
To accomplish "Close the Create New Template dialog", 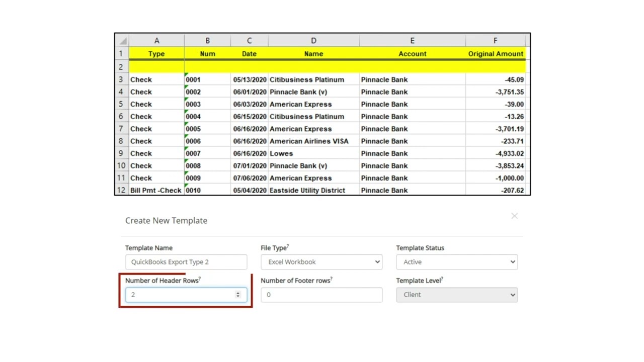I will click(x=514, y=216).
